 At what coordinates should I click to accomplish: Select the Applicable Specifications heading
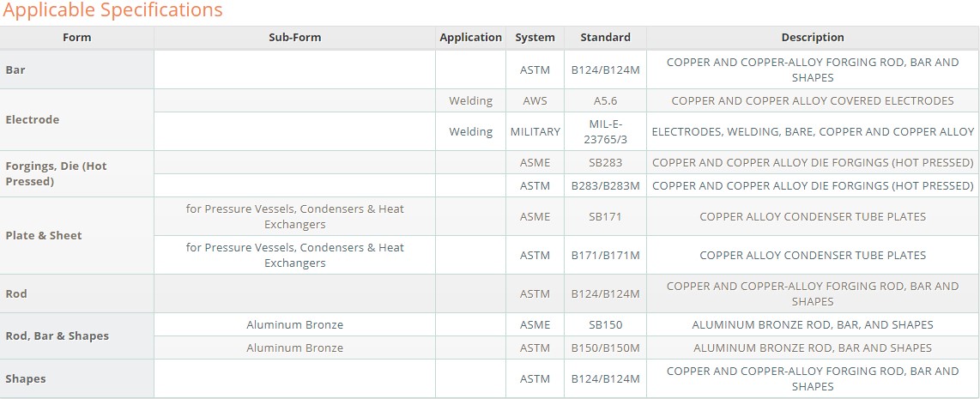pyautogui.click(x=112, y=10)
